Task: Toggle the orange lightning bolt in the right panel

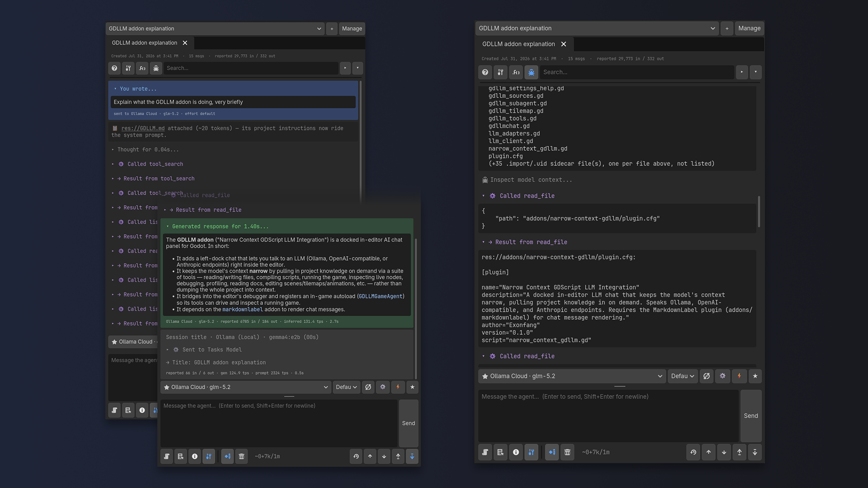Action: 739,376
